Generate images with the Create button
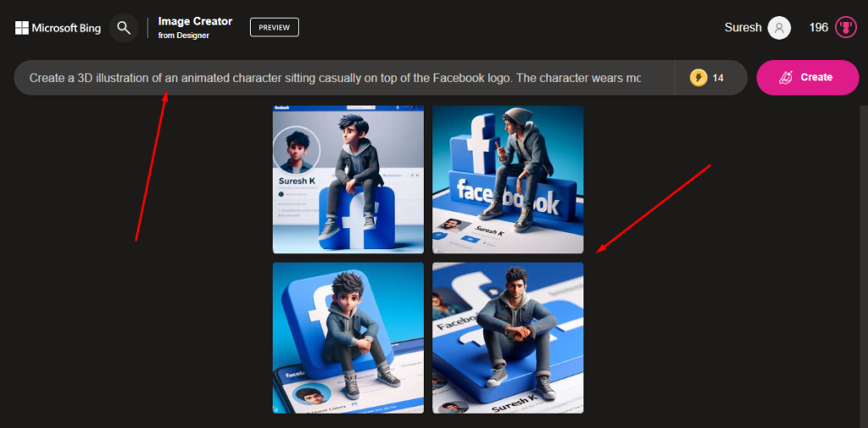Screen dimensions: 868x428 808,77
